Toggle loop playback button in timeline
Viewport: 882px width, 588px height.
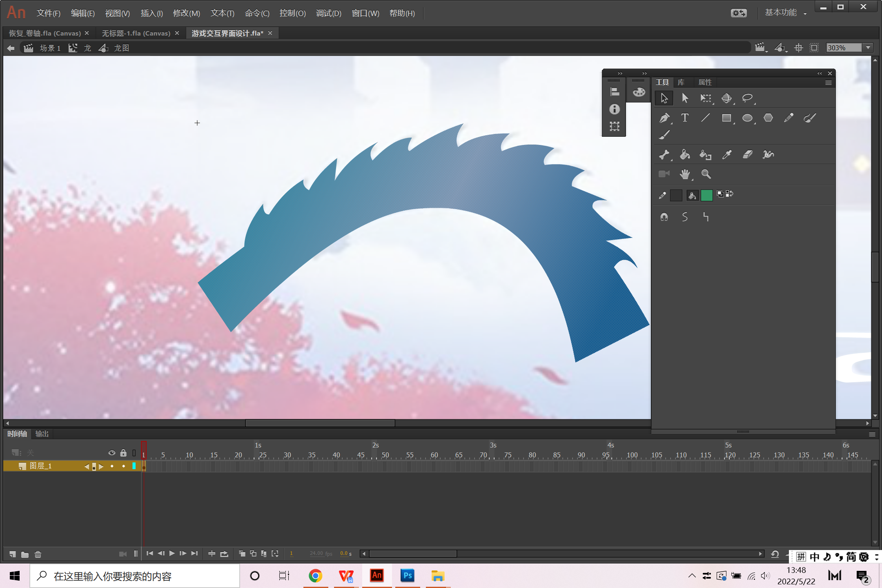click(224, 554)
